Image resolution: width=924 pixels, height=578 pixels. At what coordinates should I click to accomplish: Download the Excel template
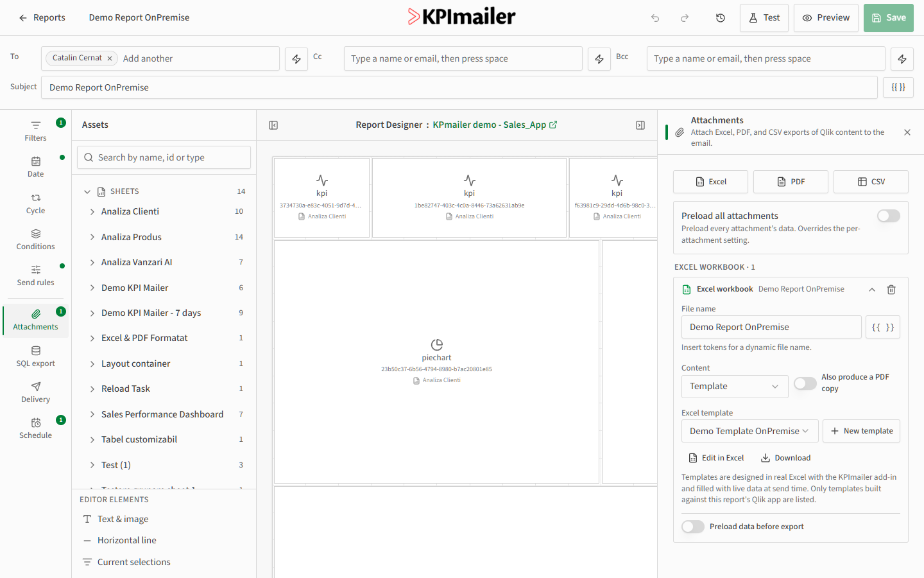pos(785,458)
